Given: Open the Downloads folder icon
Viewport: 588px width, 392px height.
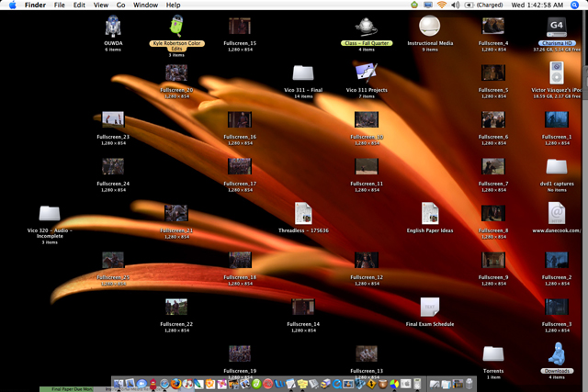Looking at the screenshot, I should click(x=557, y=353).
